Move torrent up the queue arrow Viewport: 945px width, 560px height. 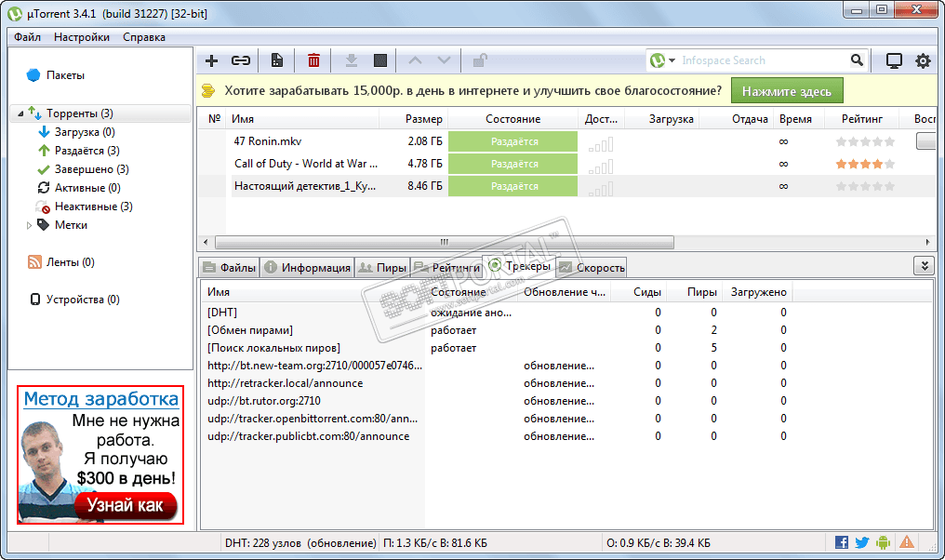(415, 60)
